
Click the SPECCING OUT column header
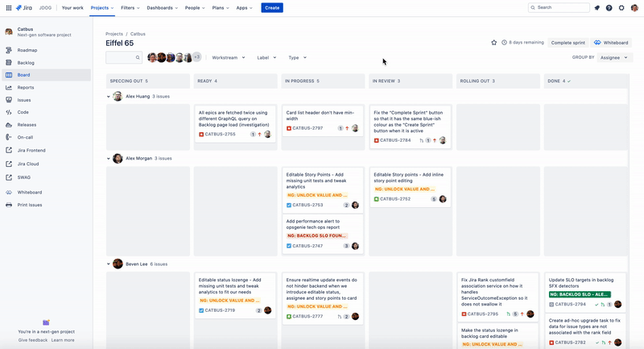pyautogui.click(x=148, y=81)
